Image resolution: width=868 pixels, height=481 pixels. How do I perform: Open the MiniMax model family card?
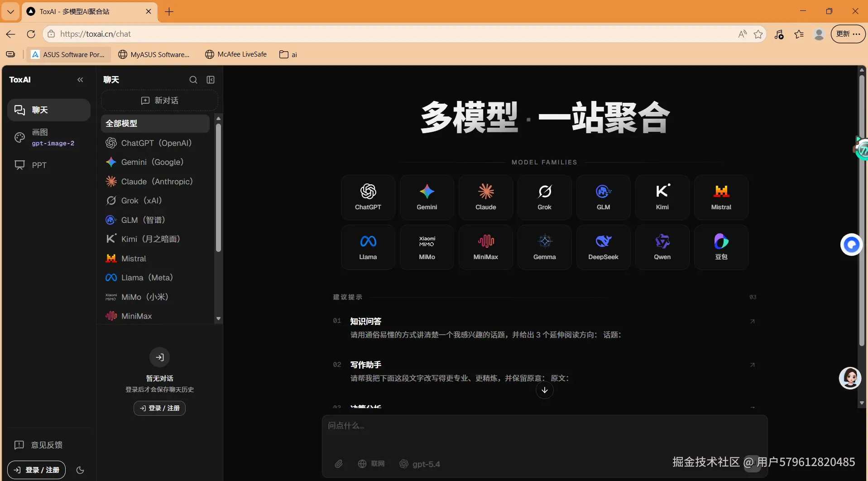click(485, 247)
